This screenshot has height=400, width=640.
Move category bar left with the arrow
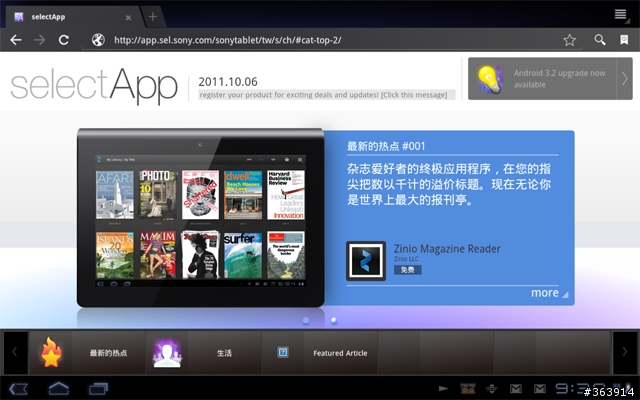(15, 352)
